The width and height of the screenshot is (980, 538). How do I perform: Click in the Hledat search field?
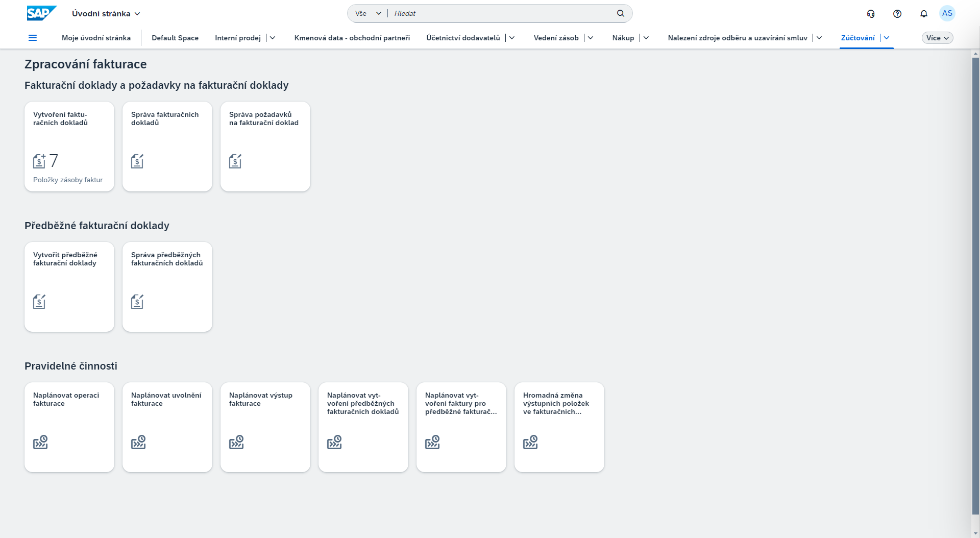[485, 13]
